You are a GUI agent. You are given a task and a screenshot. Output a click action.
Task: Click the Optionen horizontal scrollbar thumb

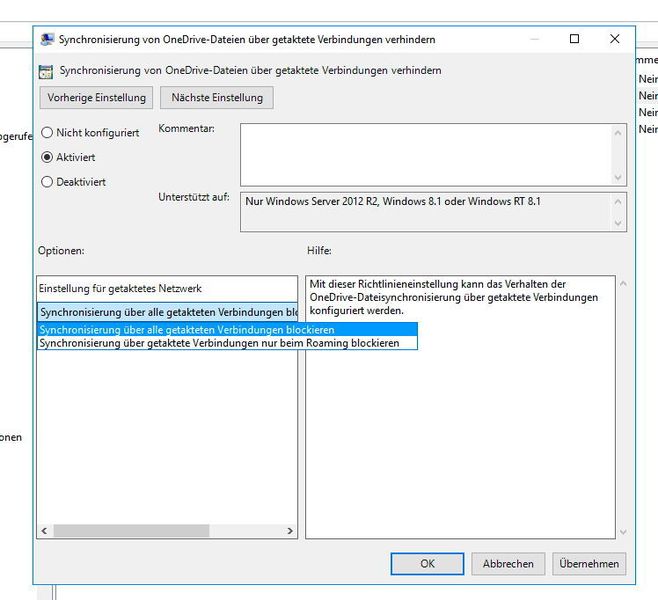click(x=131, y=531)
